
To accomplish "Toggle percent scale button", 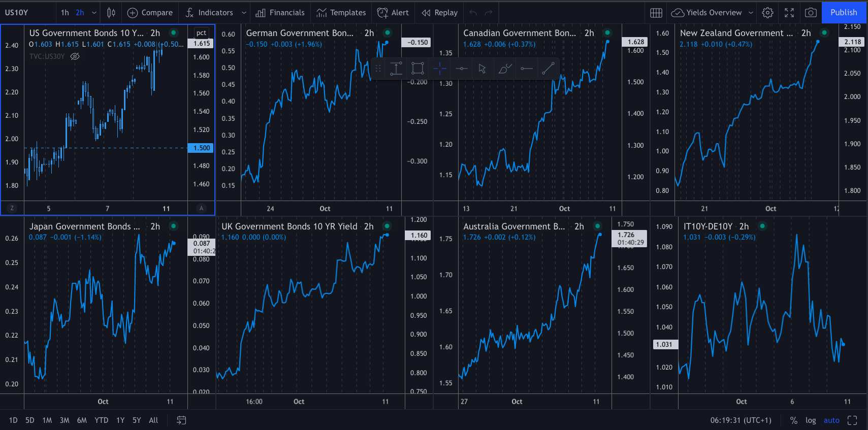I will (794, 420).
